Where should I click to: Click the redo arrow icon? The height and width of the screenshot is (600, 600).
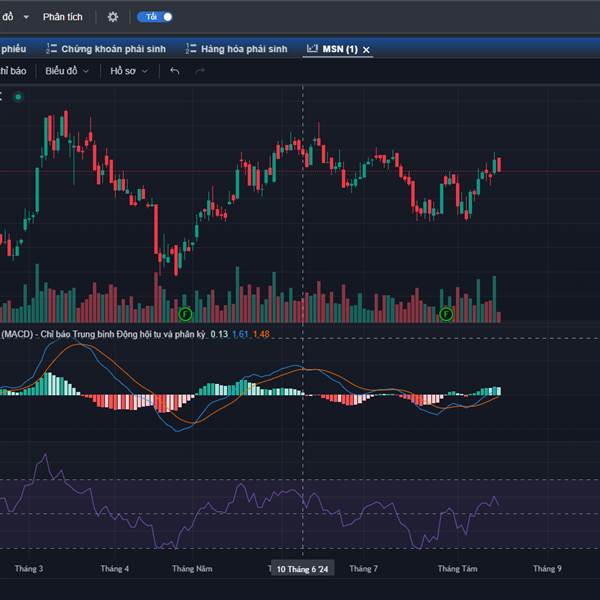tap(200, 71)
